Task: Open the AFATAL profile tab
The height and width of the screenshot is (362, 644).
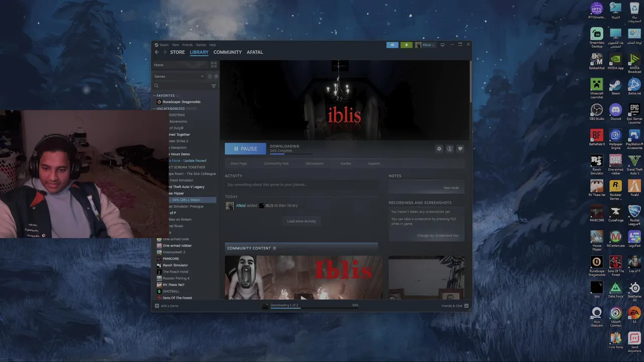Action: 255,52
